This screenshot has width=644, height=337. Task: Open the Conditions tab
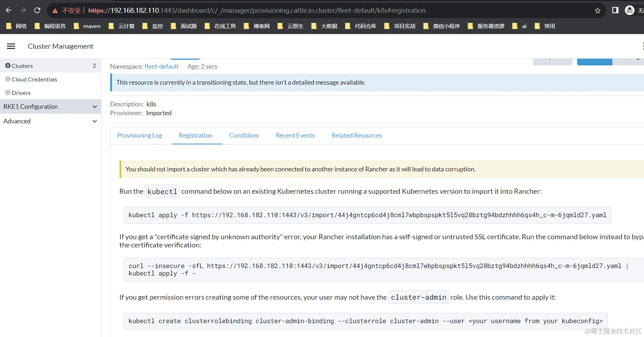(x=244, y=135)
